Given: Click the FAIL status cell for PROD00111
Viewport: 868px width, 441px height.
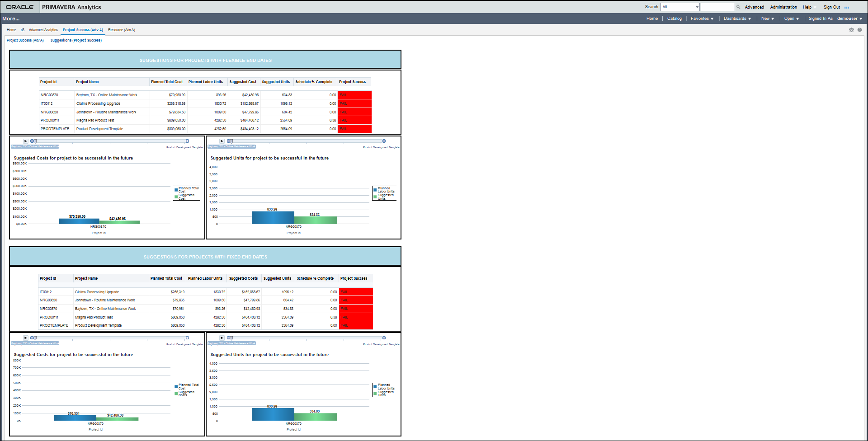Looking at the screenshot, I should click(355, 120).
